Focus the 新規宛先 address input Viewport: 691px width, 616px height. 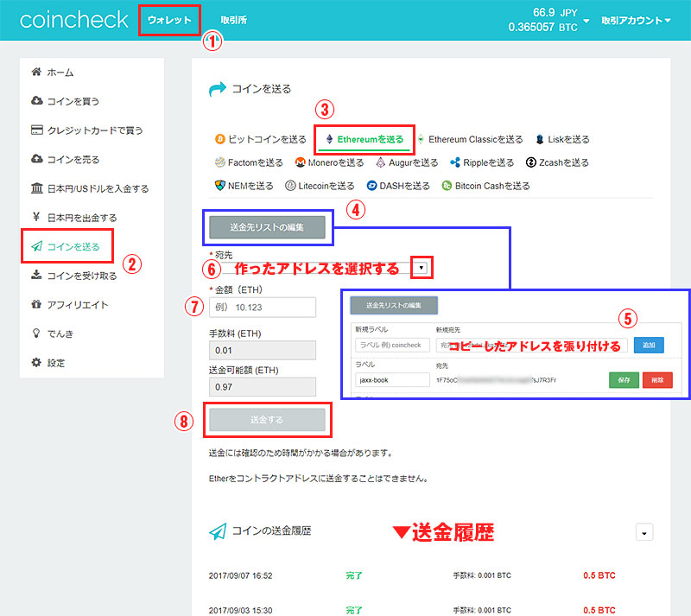click(532, 346)
